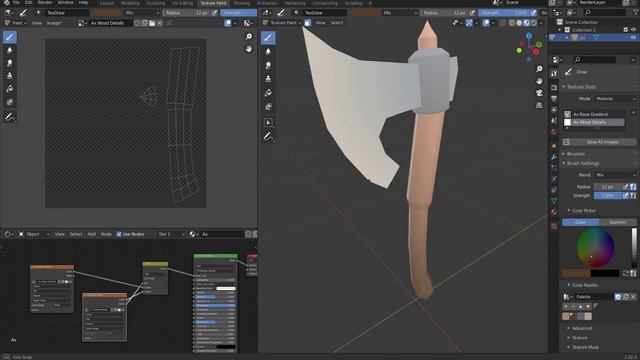Adjust the Strength slider in Brush Settings

(x=607, y=196)
